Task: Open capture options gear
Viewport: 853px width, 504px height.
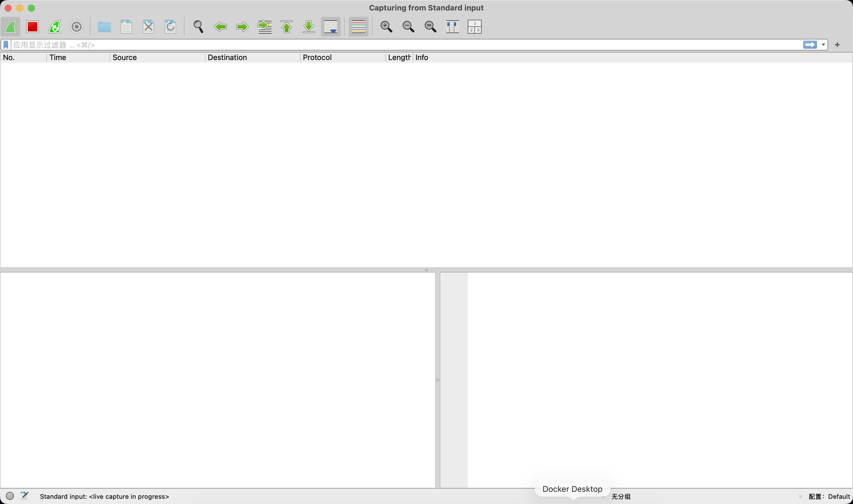Action: 76,26
